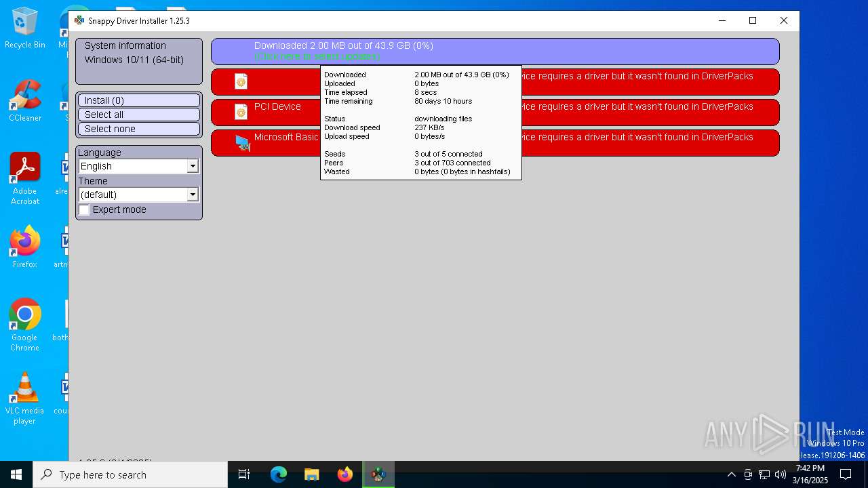The height and width of the screenshot is (488, 868).
Task: Open the CCleaner desktop shortcut
Action: click(25, 102)
